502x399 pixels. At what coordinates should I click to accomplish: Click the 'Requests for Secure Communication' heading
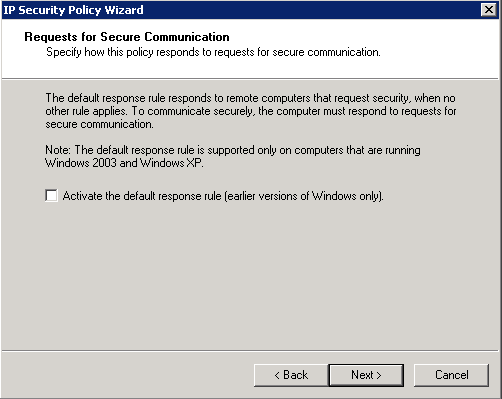click(127, 37)
